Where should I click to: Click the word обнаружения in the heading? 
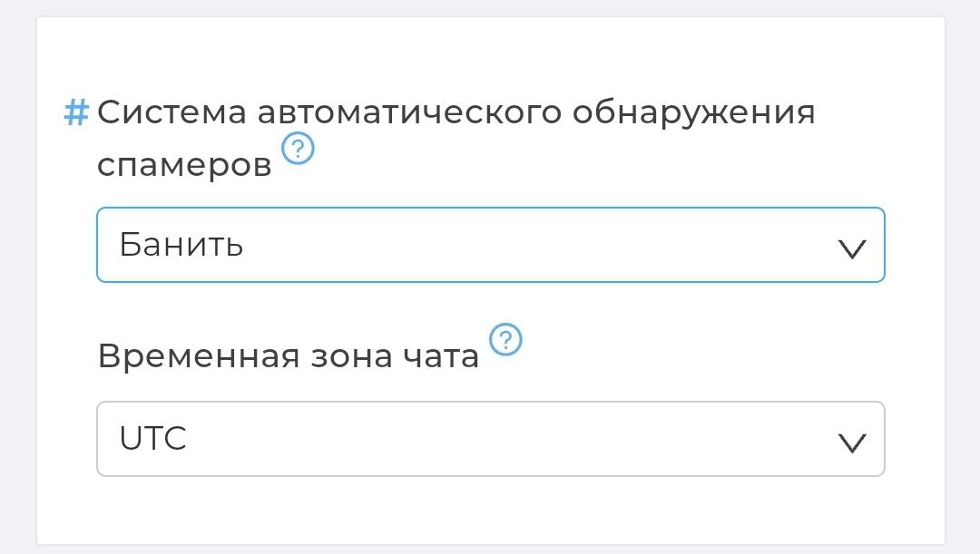[694, 113]
